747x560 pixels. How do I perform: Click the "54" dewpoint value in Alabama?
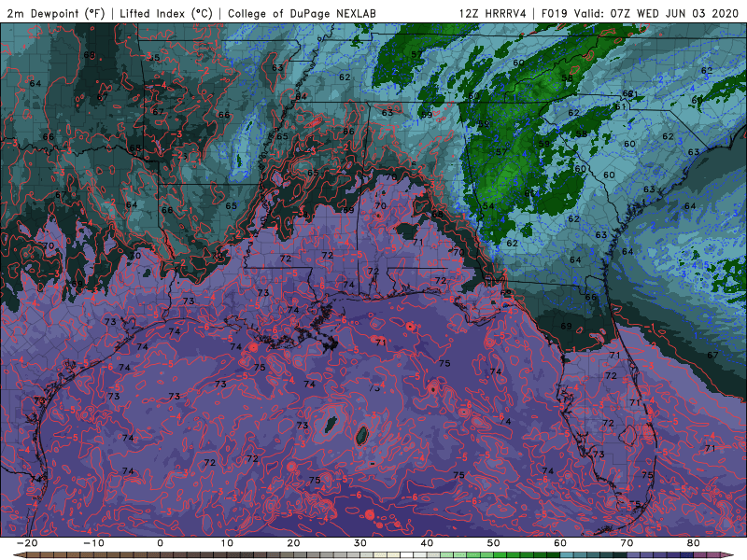click(488, 206)
